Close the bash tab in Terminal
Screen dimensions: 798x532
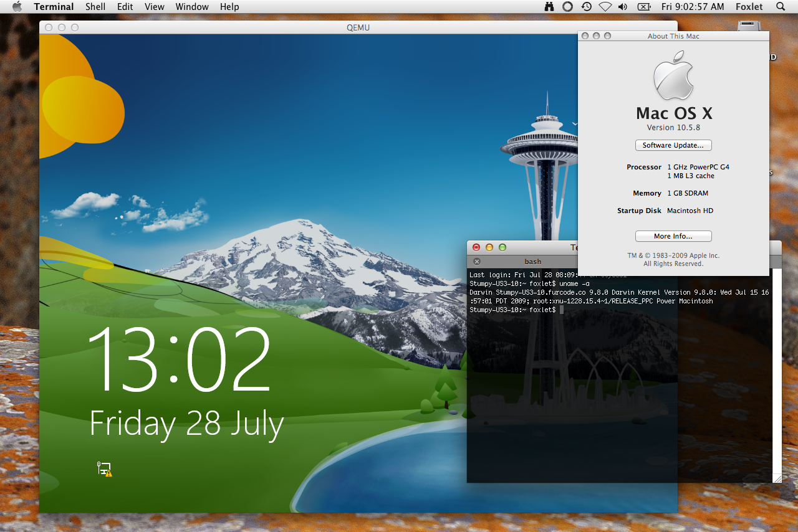point(477,262)
